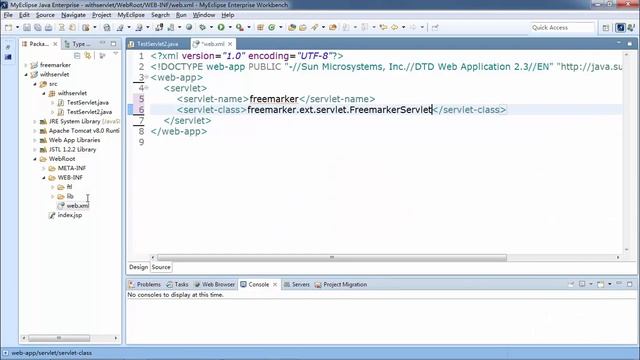Open the Project Migration tab
640x360 pixels.
click(x=341, y=284)
